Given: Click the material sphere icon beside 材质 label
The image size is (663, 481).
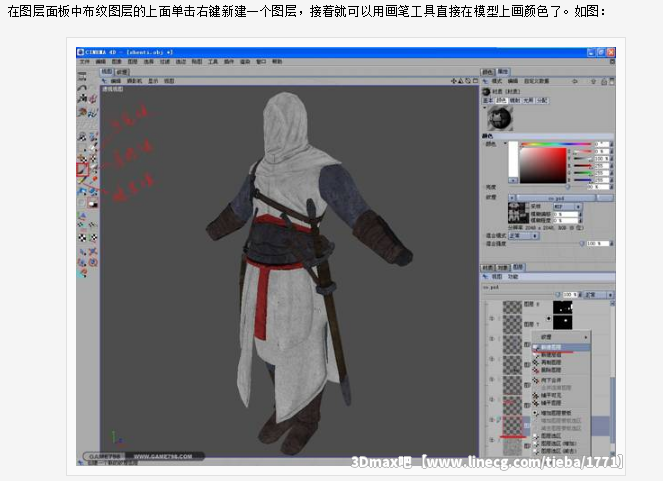Looking at the screenshot, I should [x=486, y=91].
